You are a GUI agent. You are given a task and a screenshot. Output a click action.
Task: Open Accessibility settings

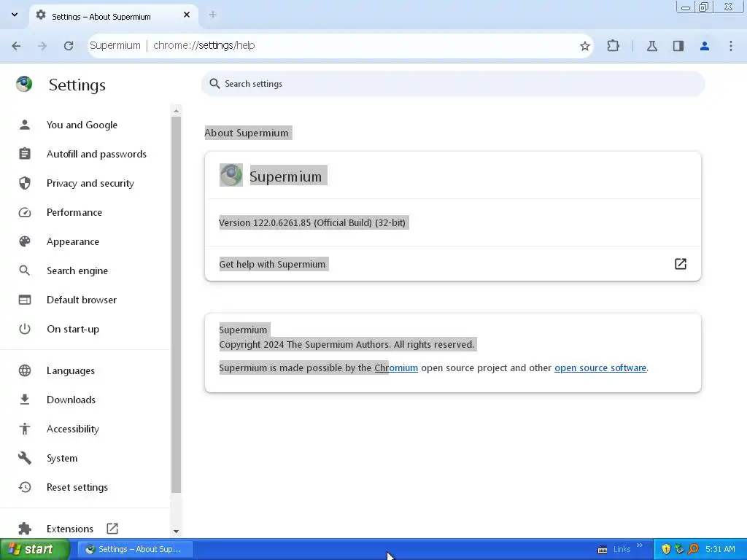pos(73,429)
